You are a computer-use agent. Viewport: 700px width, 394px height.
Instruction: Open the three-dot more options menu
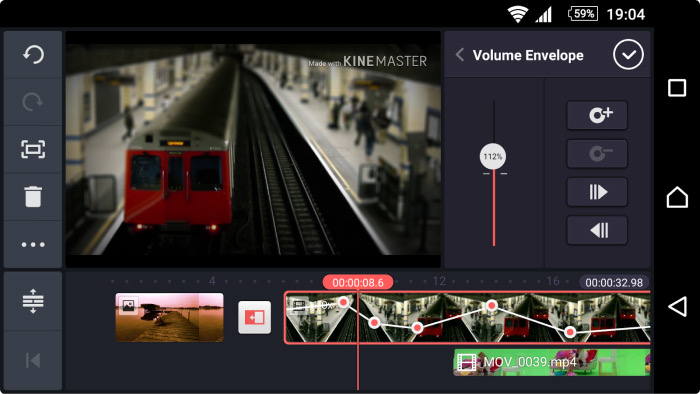[x=33, y=245]
